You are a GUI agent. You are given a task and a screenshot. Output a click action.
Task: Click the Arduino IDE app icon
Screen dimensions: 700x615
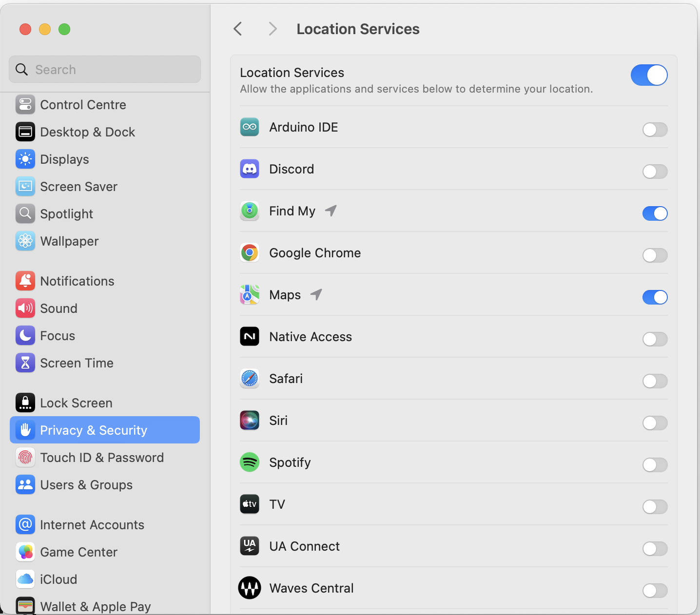(250, 127)
